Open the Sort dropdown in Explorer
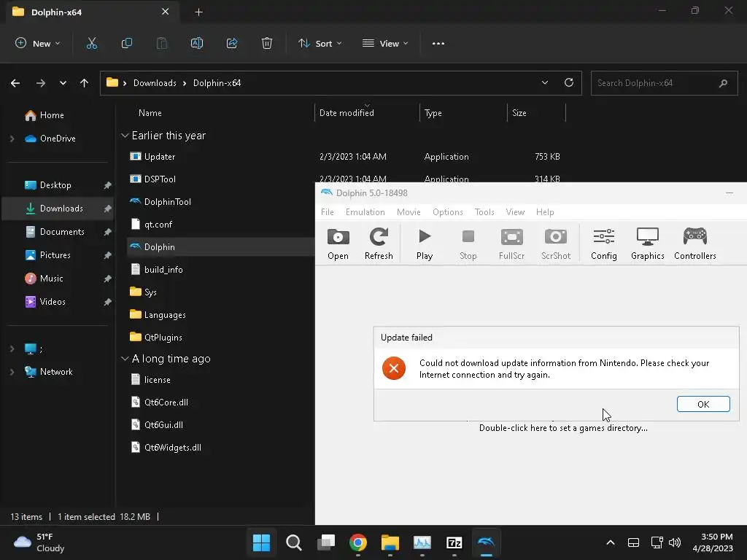This screenshot has height=560, width=747. 320,43
